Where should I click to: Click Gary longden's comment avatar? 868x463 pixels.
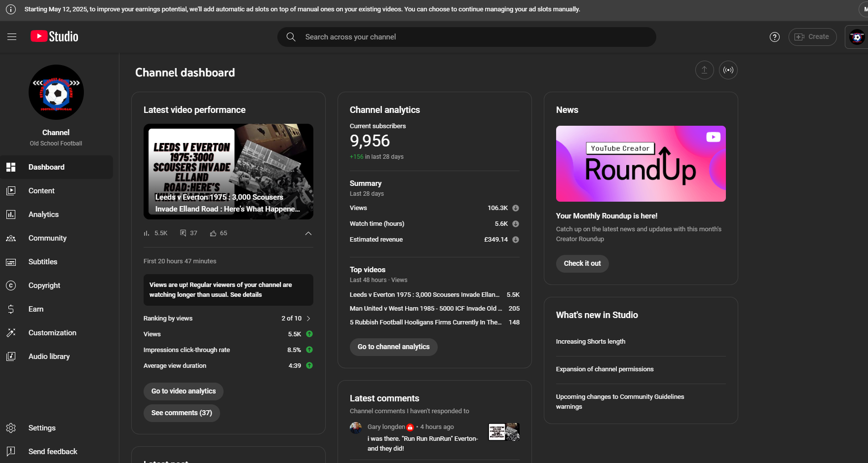pos(356,428)
